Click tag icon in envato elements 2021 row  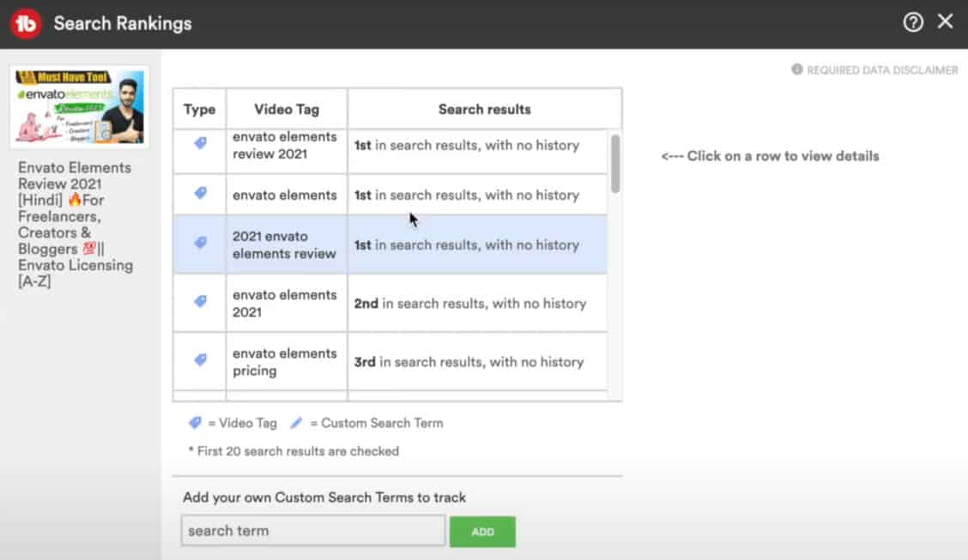pos(200,302)
